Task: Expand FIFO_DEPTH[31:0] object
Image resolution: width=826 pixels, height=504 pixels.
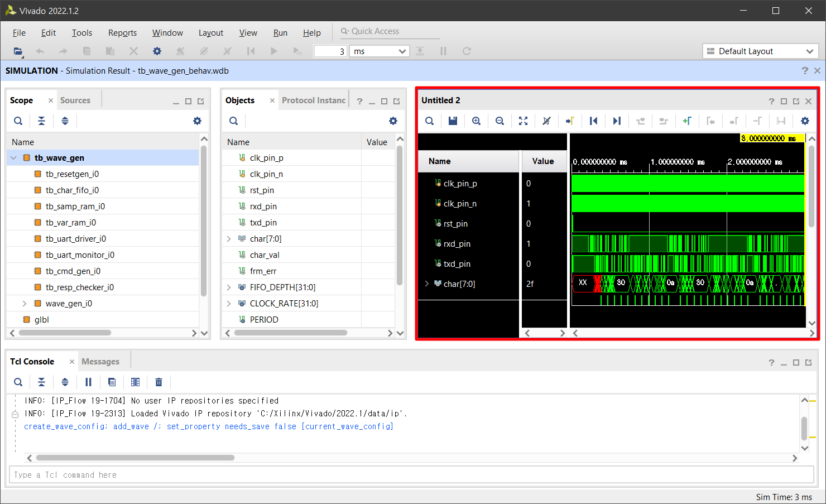Action: coord(229,287)
